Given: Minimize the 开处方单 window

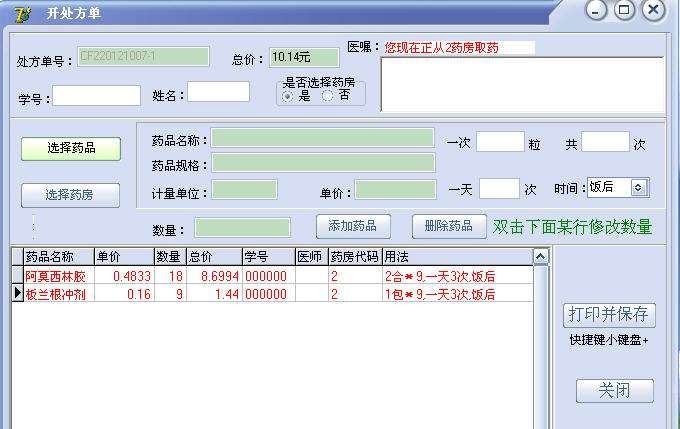Looking at the screenshot, I should pyautogui.click(x=596, y=10).
